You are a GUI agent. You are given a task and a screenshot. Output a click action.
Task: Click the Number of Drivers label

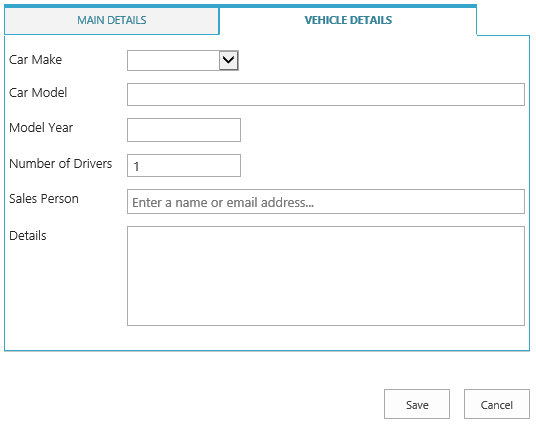pyautogui.click(x=61, y=164)
